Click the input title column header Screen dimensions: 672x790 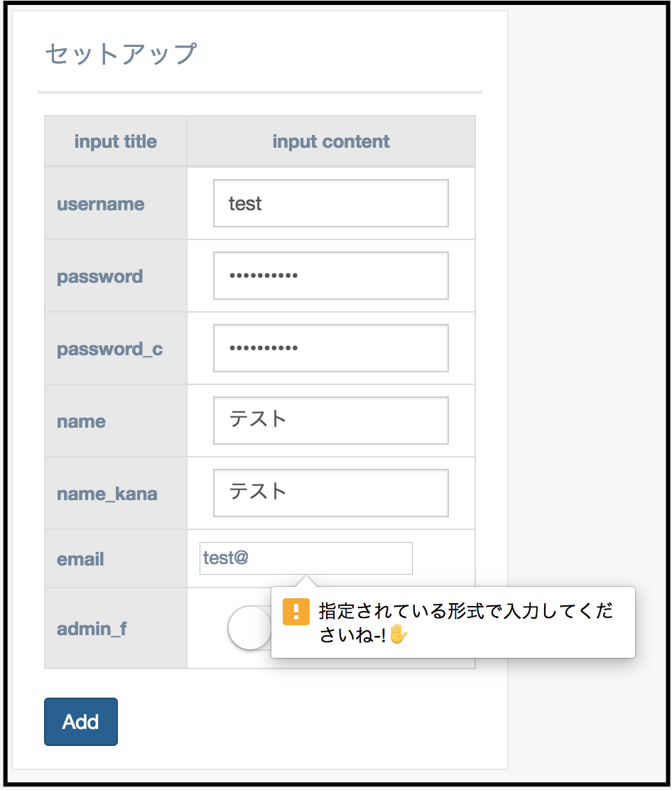(x=115, y=141)
